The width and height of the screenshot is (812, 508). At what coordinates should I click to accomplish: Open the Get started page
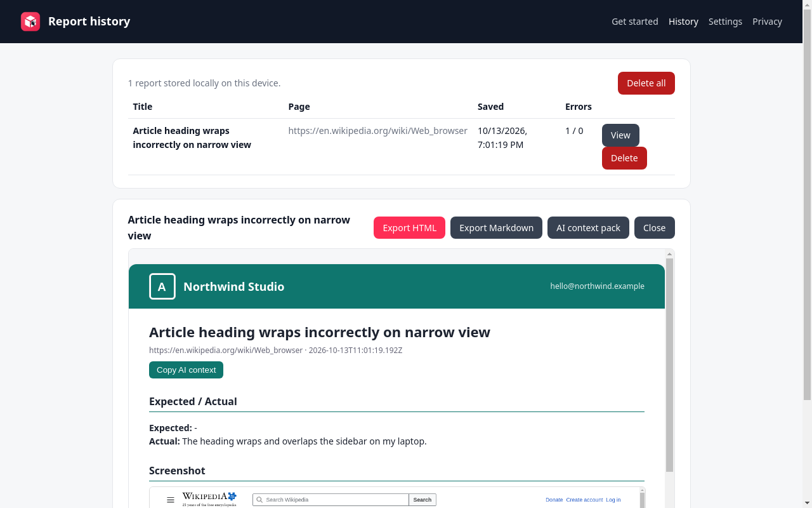(x=635, y=22)
